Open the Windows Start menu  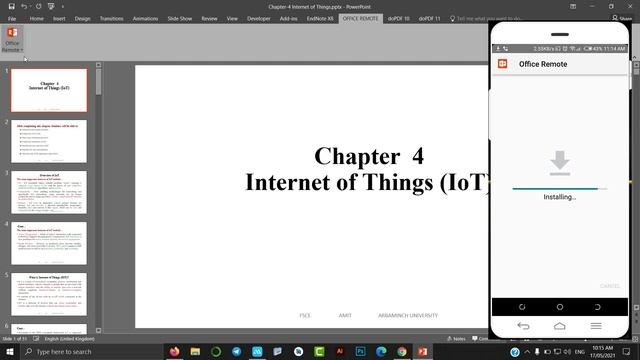pos(10,351)
